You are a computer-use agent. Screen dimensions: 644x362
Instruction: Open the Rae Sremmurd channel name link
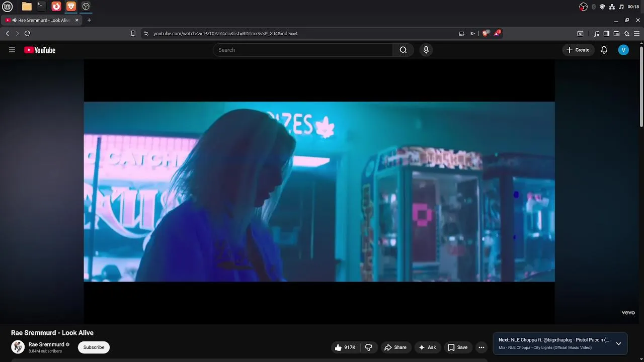(x=46, y=344)
